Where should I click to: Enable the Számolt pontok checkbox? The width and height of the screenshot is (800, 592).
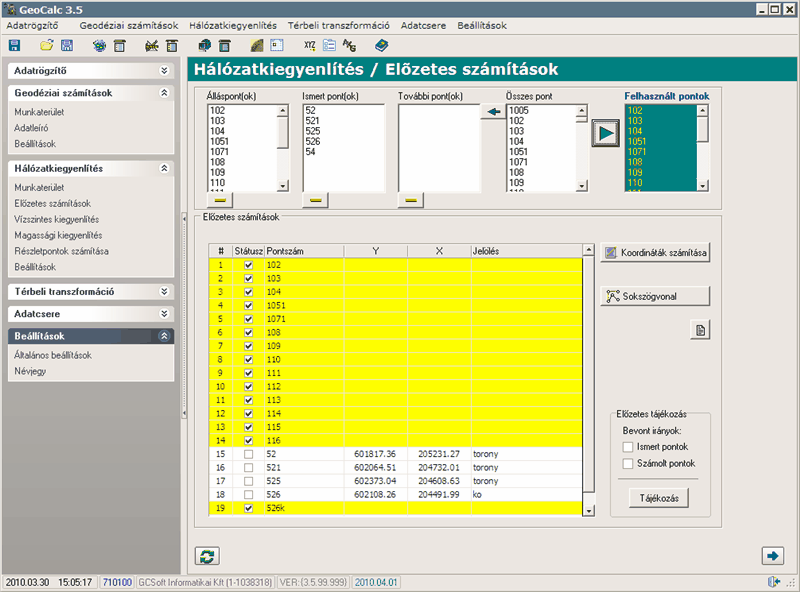628,463
